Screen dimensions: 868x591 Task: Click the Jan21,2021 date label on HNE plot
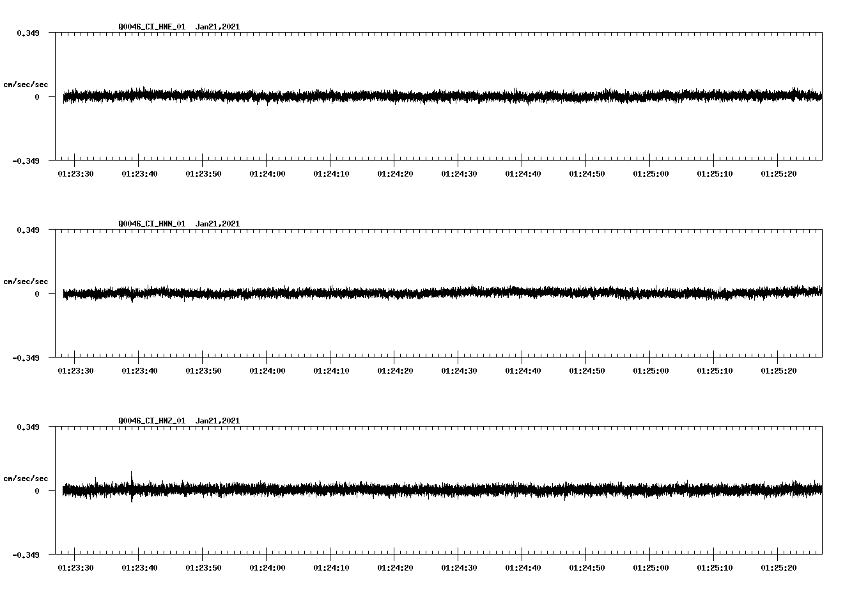tap(218, 27)
